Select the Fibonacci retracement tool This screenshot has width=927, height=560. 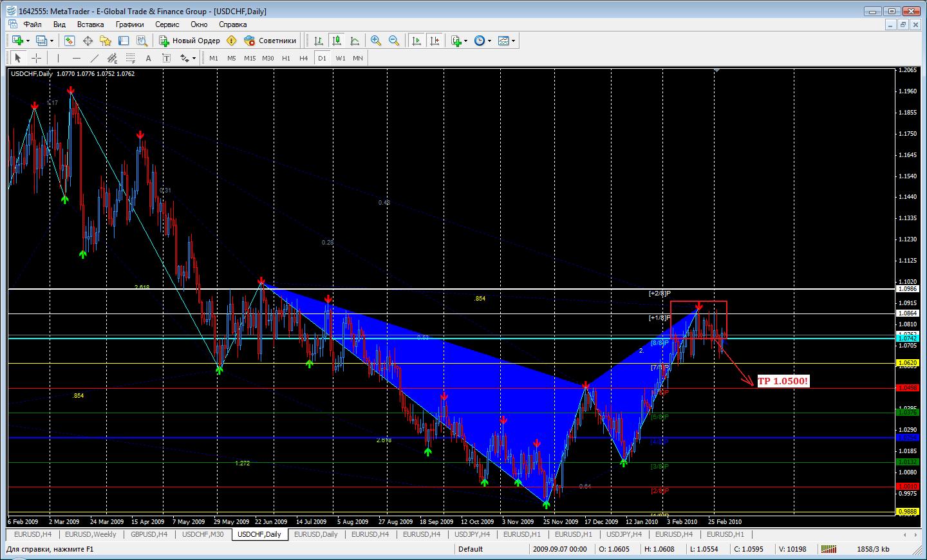[x=130, y=58]
